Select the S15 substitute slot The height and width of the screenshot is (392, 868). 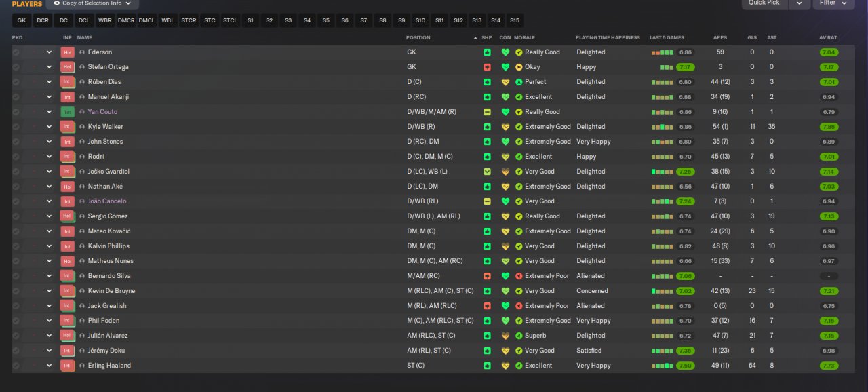(515, 21)
